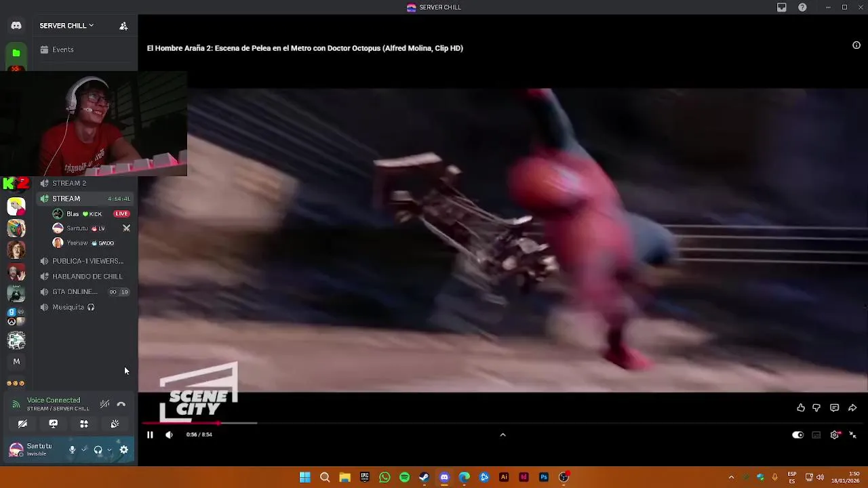This screenshot has width=868, height=488.
Task: Exit fullscreen in video player
Action: point(852,435)
